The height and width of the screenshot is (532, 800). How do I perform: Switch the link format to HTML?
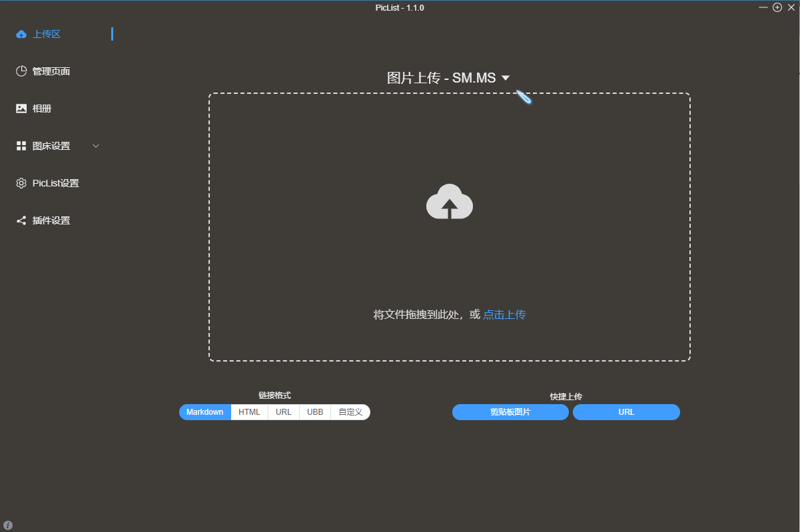click(249, 412)
